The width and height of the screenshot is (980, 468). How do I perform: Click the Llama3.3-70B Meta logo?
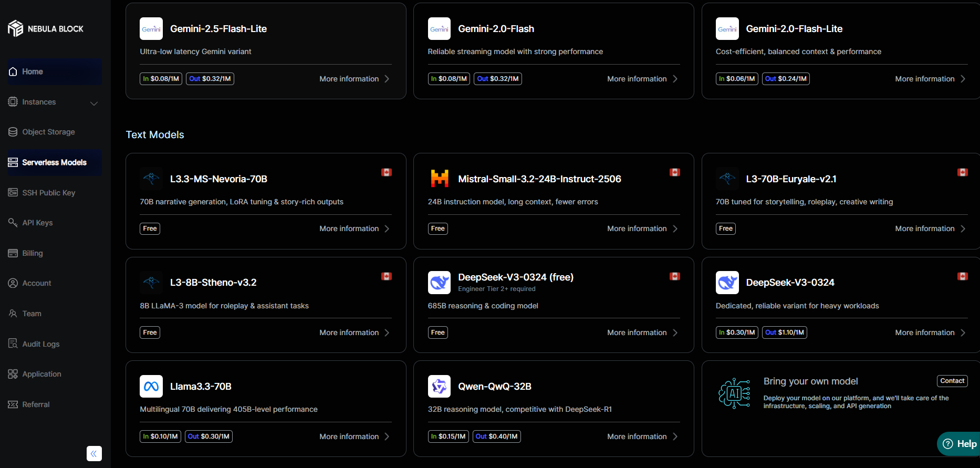[151, 387]
